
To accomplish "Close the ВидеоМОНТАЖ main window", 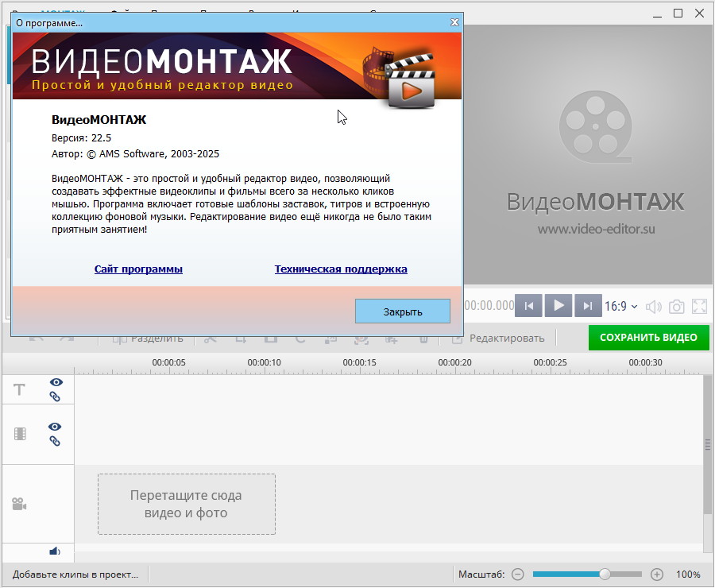I will [x=699, y=14].
